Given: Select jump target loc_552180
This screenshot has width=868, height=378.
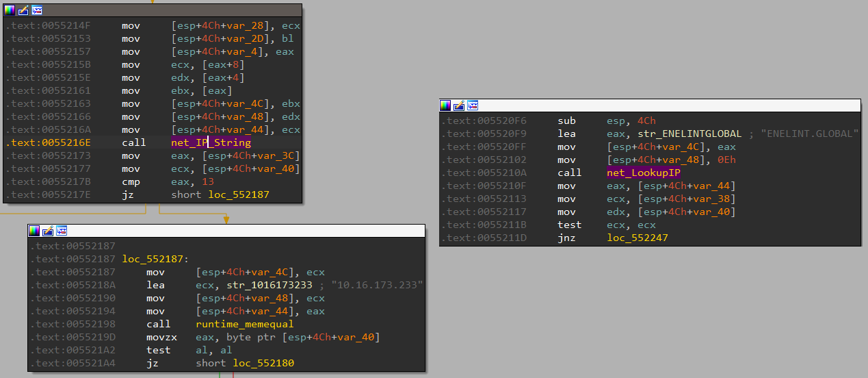Looking at the screenshot, I should click(263, 363).
